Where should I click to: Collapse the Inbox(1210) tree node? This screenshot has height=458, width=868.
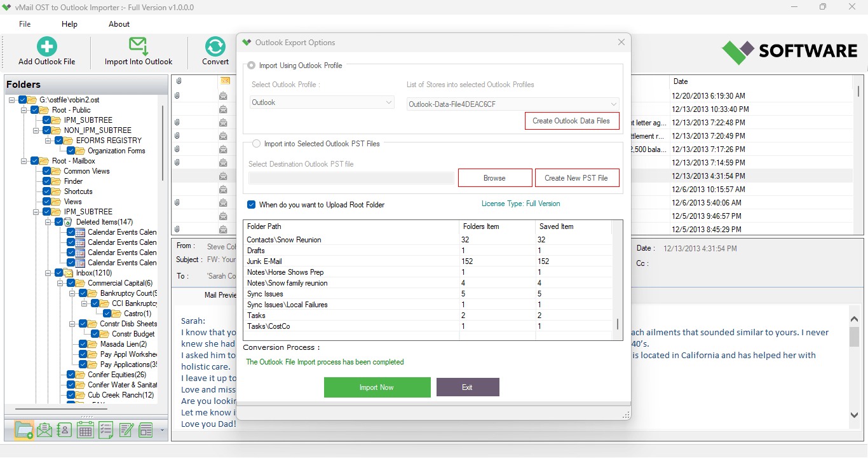(48, 273)
